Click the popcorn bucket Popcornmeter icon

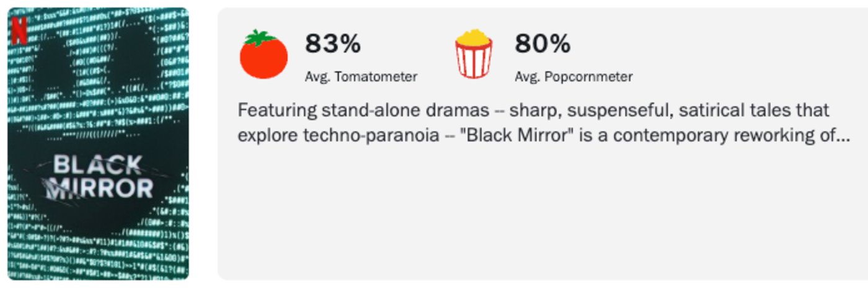click(474, 54)
